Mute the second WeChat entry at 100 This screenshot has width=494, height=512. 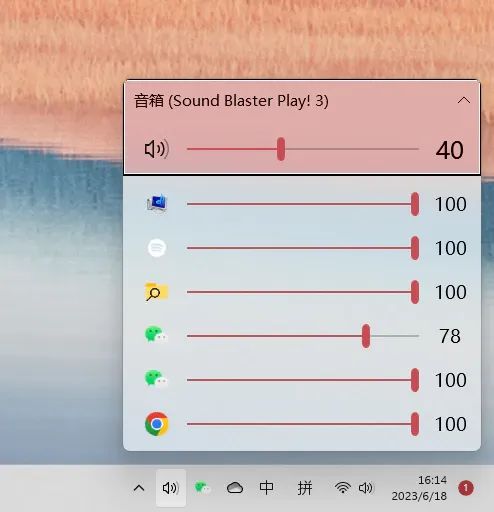[x=156, y=379]
